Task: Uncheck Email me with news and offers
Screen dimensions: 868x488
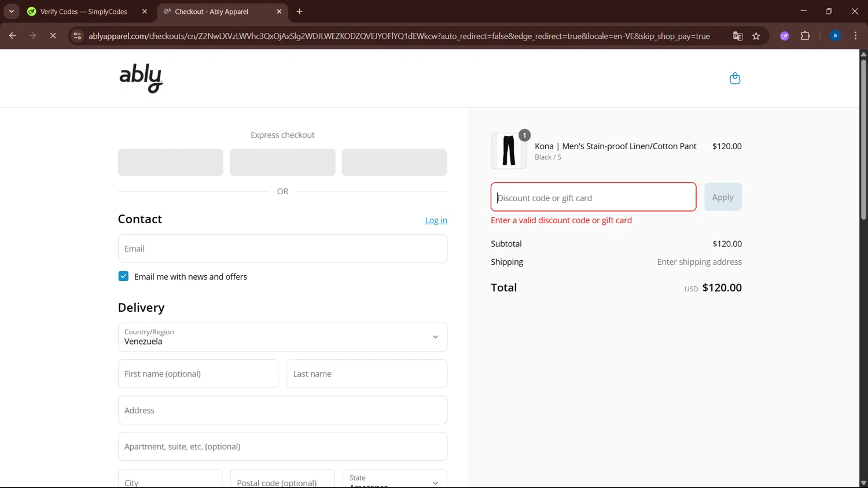Action: [123, 276]
